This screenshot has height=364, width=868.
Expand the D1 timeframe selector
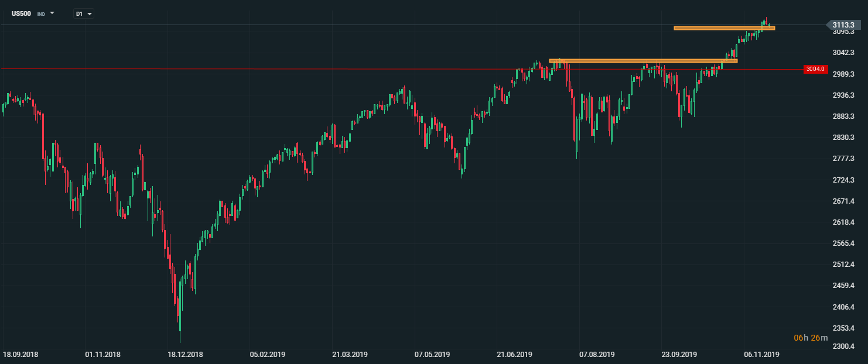pos(90,13)
